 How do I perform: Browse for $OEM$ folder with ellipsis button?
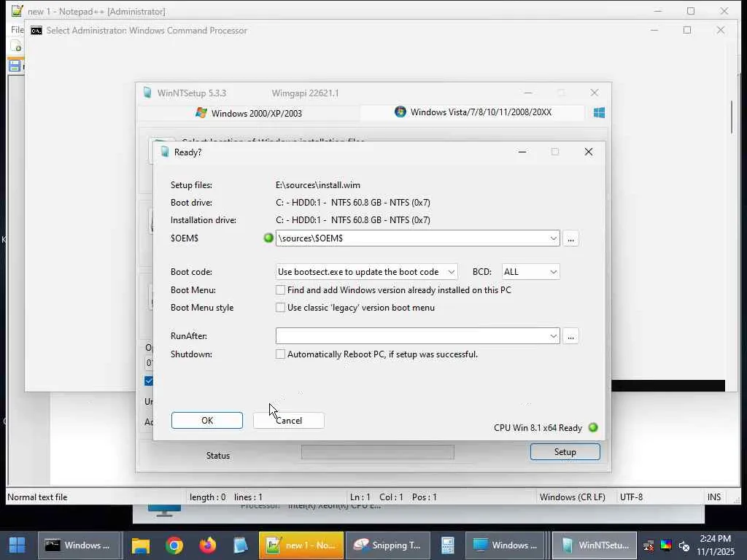(570, 238)
